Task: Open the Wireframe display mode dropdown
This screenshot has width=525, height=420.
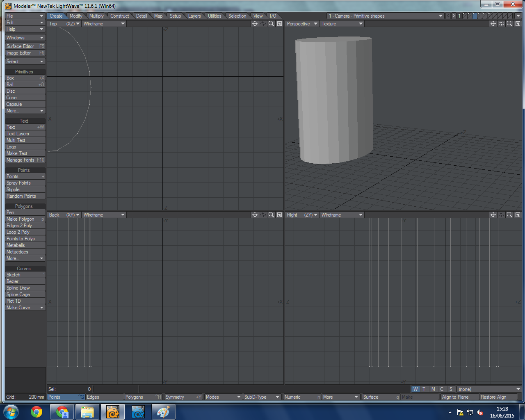Action: (x=104, y=23)
